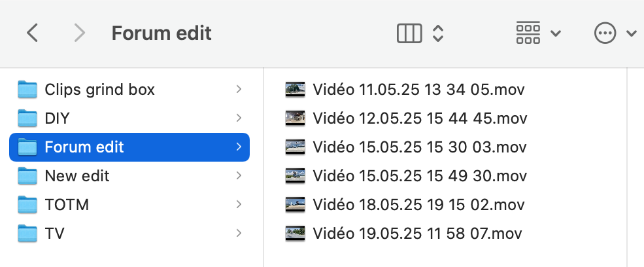The image size is (644, 267).
Task: Select the New edit folder
Action: coord(129,175)
